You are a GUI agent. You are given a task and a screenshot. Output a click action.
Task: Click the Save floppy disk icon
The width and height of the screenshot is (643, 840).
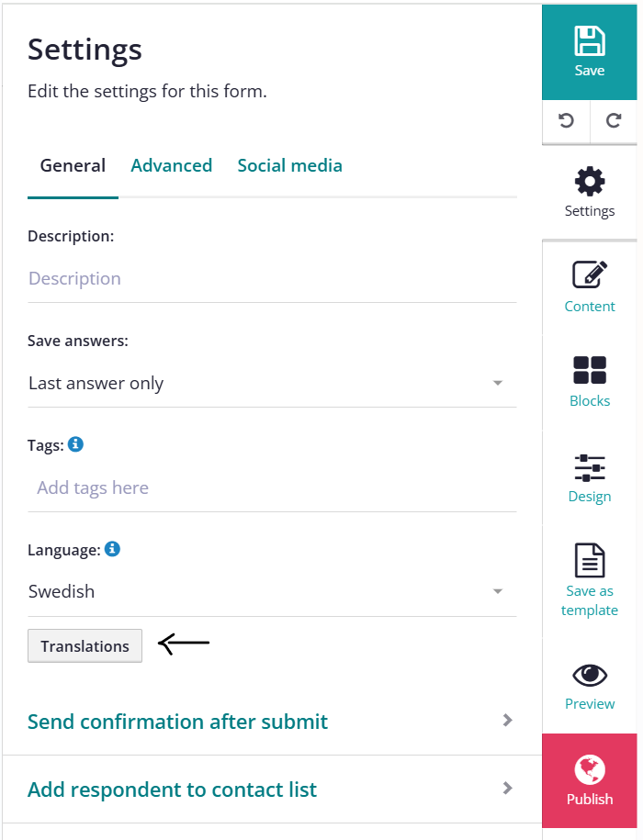click(x=590, y=40)
